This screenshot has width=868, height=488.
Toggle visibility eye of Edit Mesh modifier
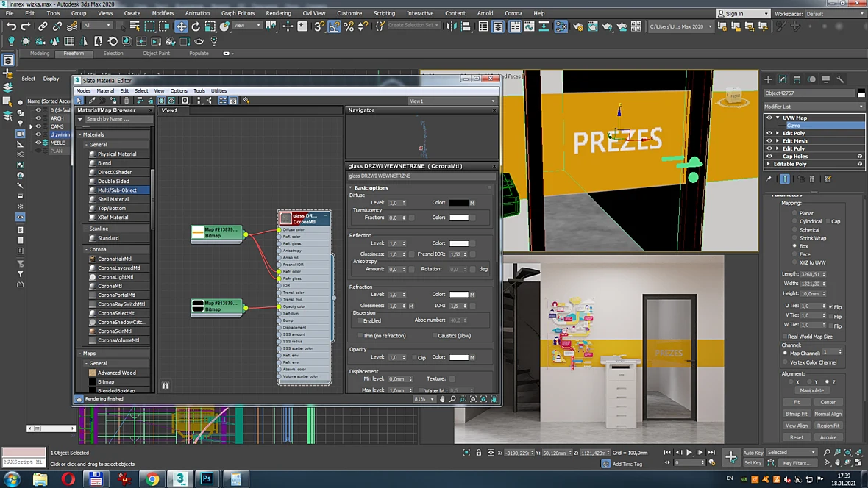coord(769,141)
